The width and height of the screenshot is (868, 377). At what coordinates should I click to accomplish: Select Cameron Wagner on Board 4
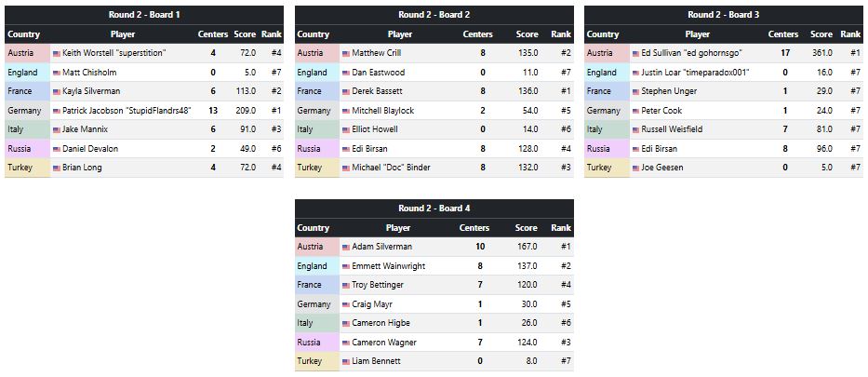384,343
